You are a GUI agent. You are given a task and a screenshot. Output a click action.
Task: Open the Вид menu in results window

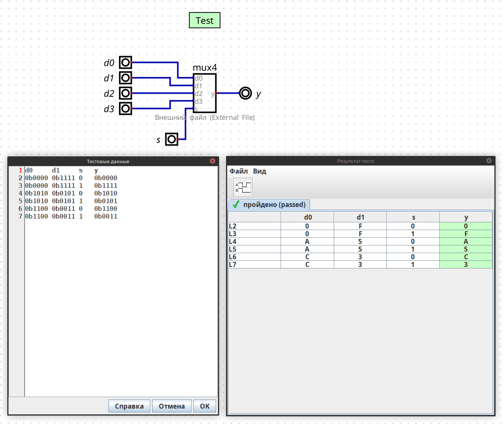[x=259, y=171]
